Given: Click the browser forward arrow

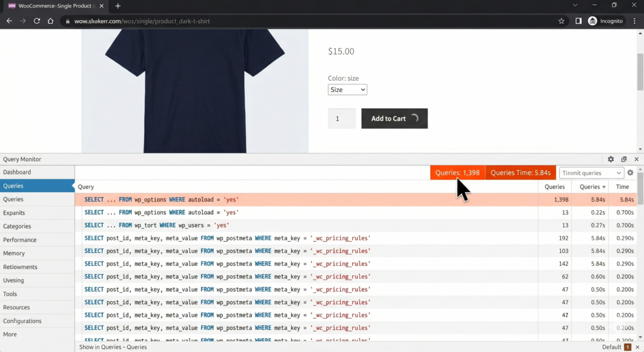Looking at the screenshot, I should [x=23, y=21].
